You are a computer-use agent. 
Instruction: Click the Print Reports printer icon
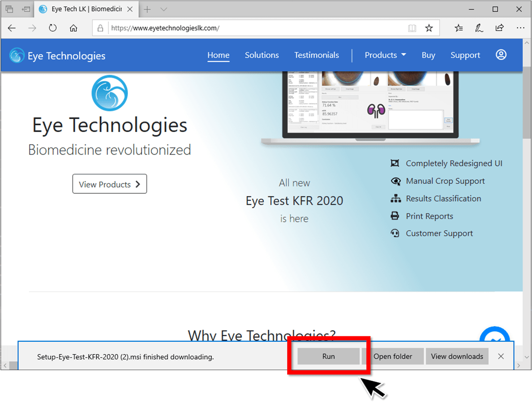coord(395,216)
